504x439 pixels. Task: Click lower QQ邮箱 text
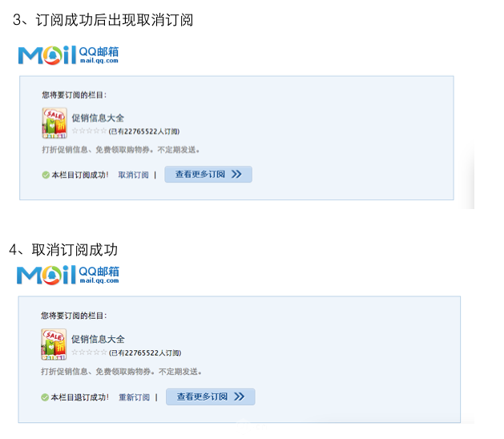(x=99, y=272)
